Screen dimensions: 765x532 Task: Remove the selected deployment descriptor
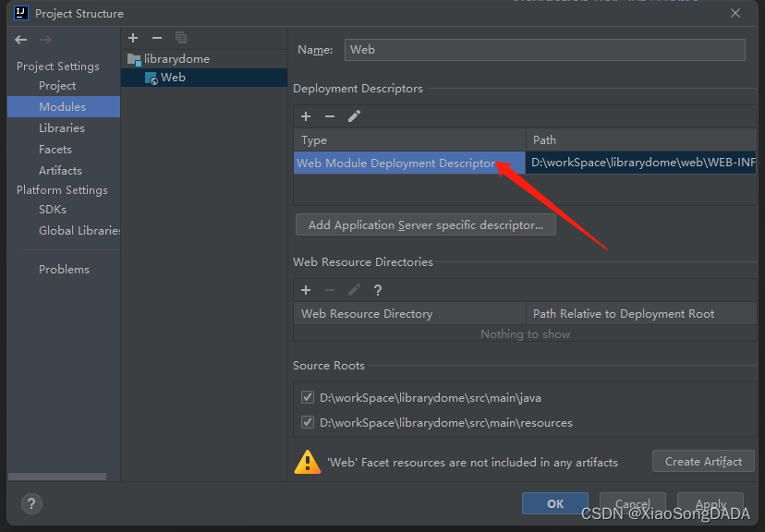pos(330,116)
